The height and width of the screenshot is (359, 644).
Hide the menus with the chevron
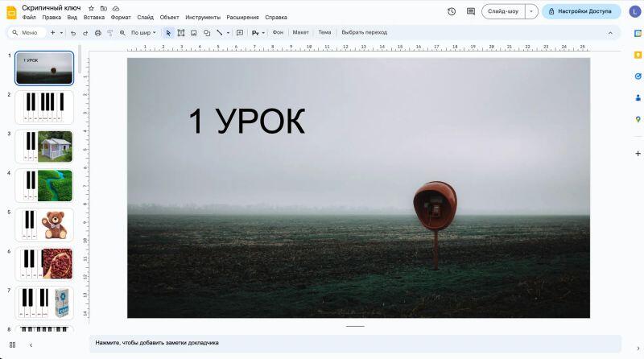(x=609, y=33)
